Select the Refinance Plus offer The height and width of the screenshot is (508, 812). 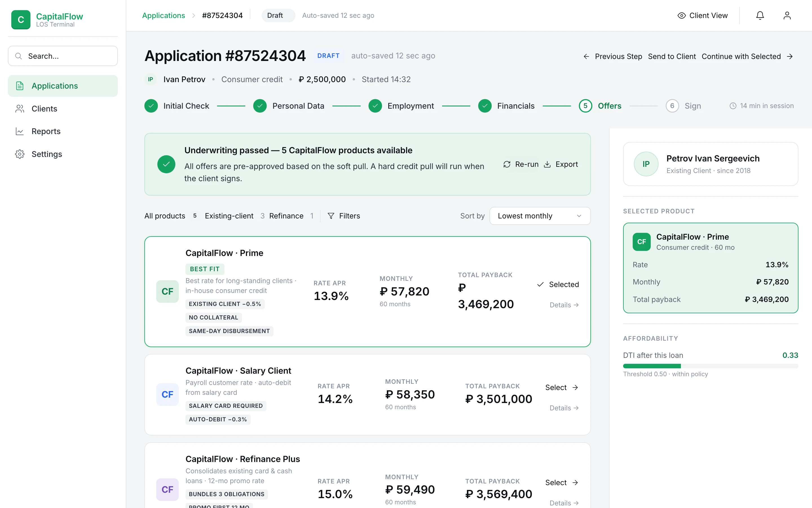(x=562, y=483)
